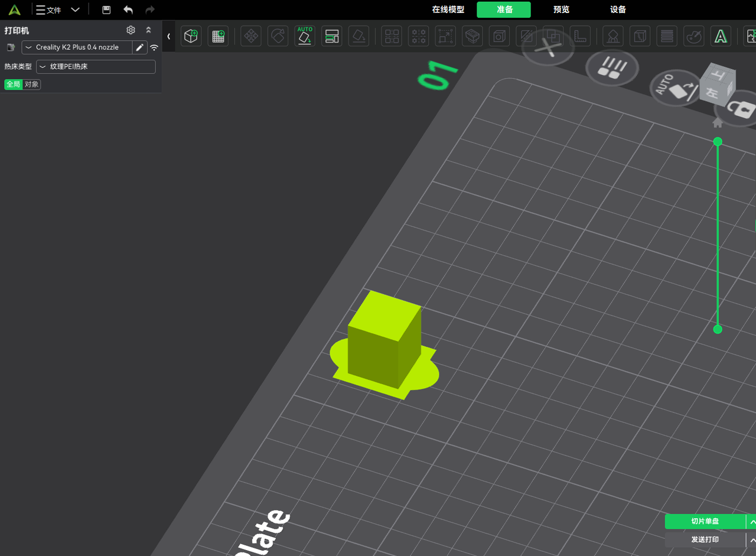756x556 pixels.
Task: Click the AUTO orient toolbar icon
Action: [305, 36]
